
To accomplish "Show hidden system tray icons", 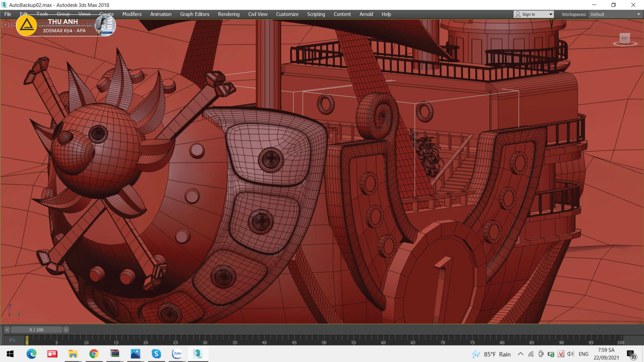I will pyautogui.click(x=520, y=354).
